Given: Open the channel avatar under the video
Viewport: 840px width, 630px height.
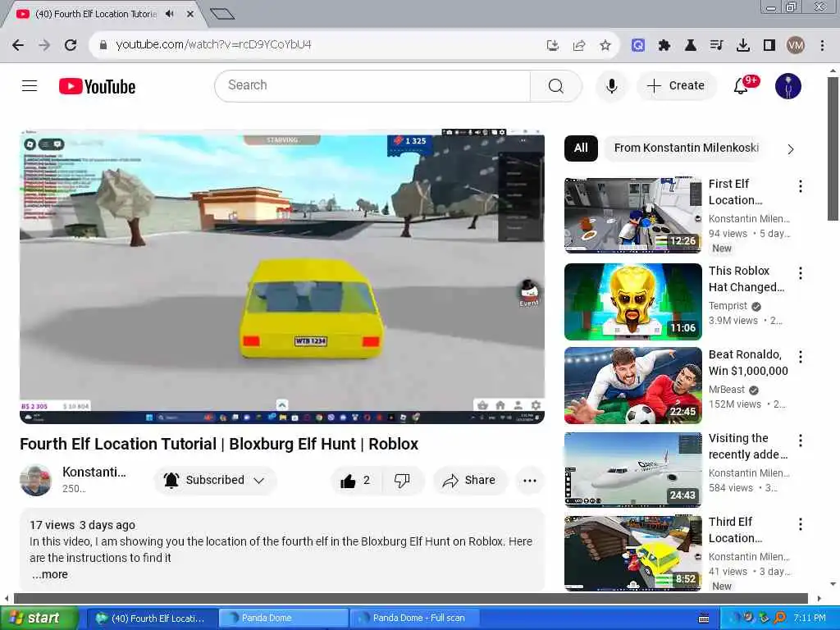Looking at the screenshot, I should (35, 480).
